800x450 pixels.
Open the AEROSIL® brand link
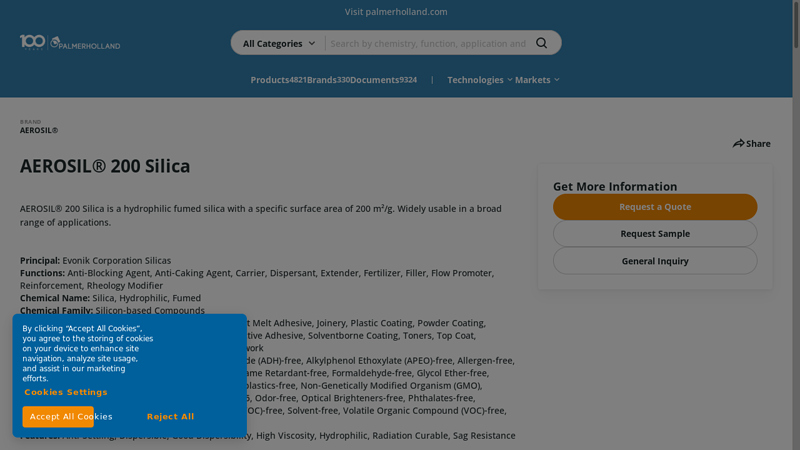[x=39, y=130]
